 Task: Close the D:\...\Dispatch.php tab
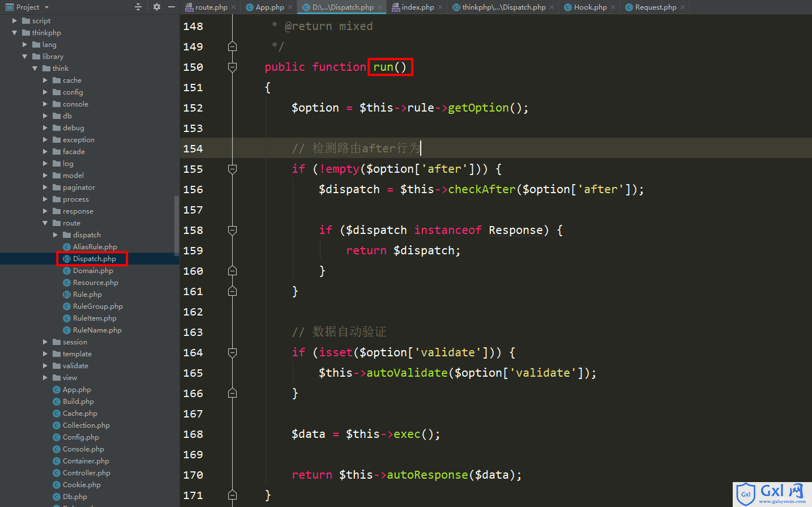click(380, 7)
